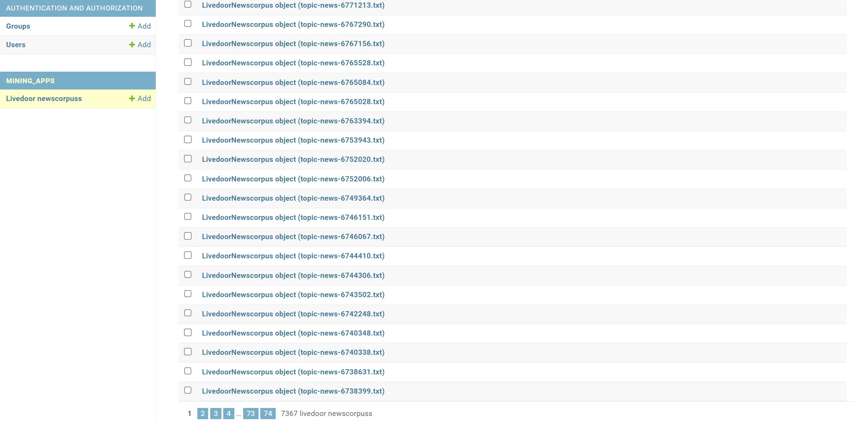This screenshot has height=423, width=868.
Task: Open object link topic-news-6744306.txt
Action: coord(293,275)
